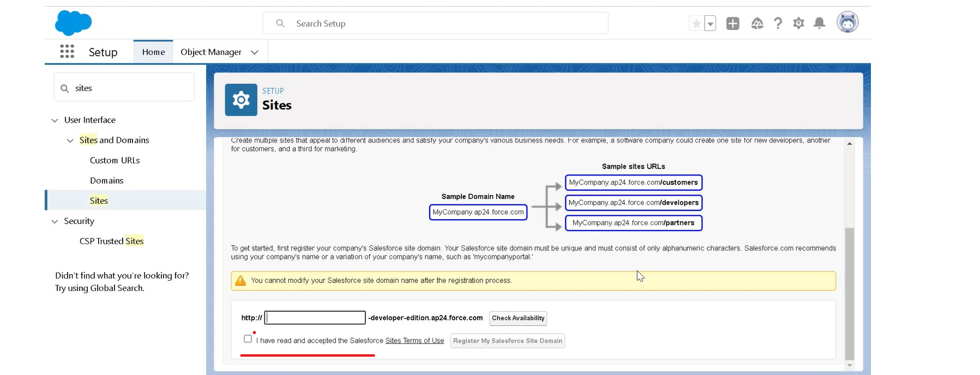980x375 pixels.
Task: Collapse the Security section
Action: pos(55,221)
